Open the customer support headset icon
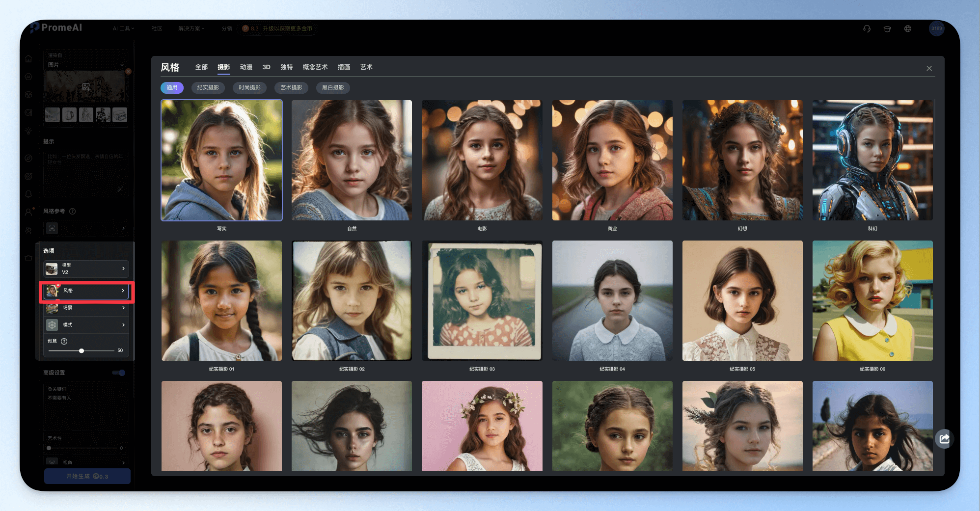 pyautogui.click(x=867, y=28)
